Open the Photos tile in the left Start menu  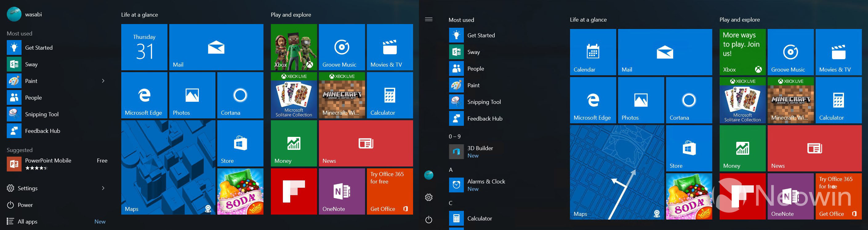pyautogui.click(x=192, y=95)
